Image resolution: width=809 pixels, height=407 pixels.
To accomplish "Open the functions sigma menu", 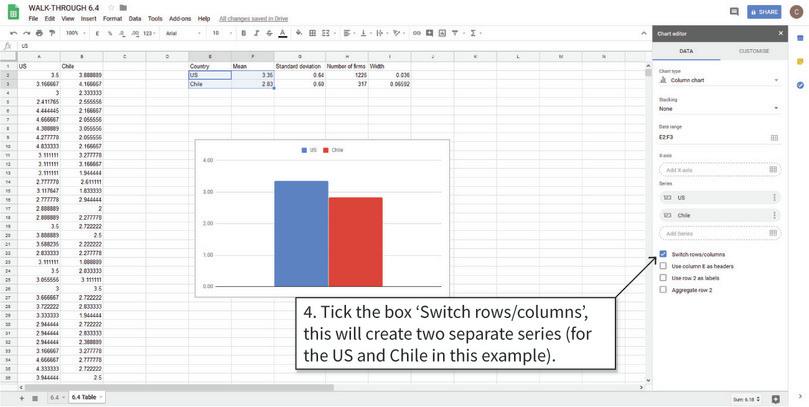I will [x=473, y=33].
